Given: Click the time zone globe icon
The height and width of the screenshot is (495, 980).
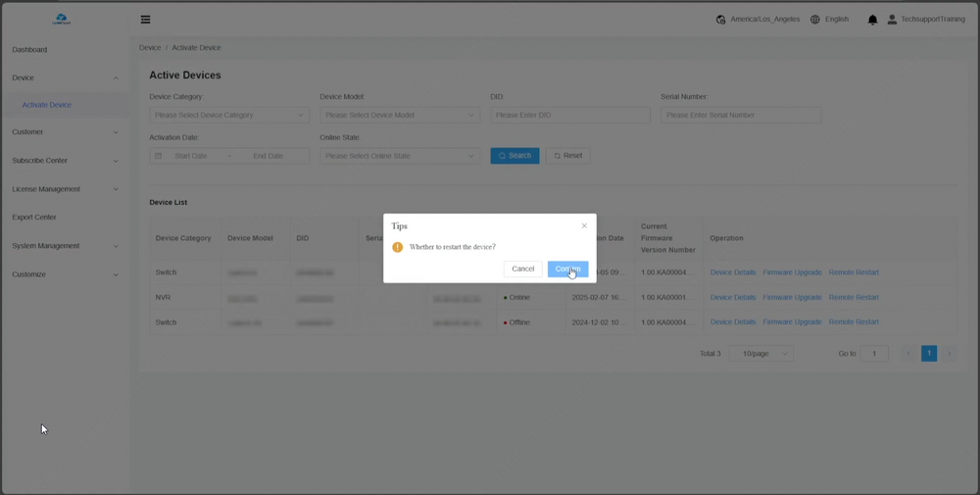Looking at the screenshot, I should [721, 20].
